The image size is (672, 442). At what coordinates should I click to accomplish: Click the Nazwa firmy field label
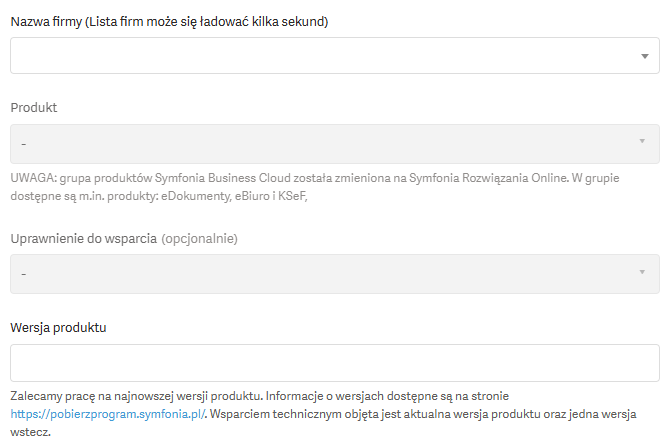pyautogui.click(x=169, y=21)
